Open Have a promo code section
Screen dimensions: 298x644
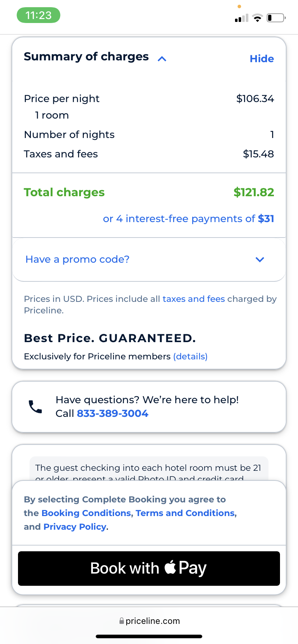click(77, 259)
